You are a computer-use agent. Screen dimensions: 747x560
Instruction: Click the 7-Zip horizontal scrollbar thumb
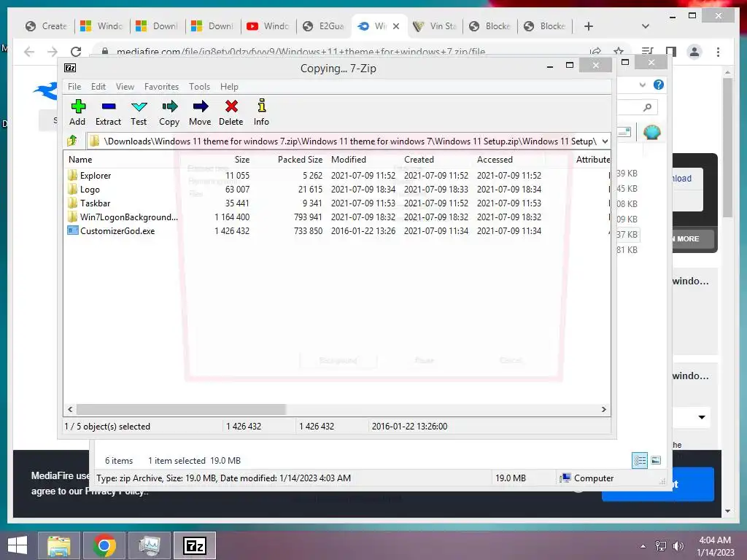[181, 410]
